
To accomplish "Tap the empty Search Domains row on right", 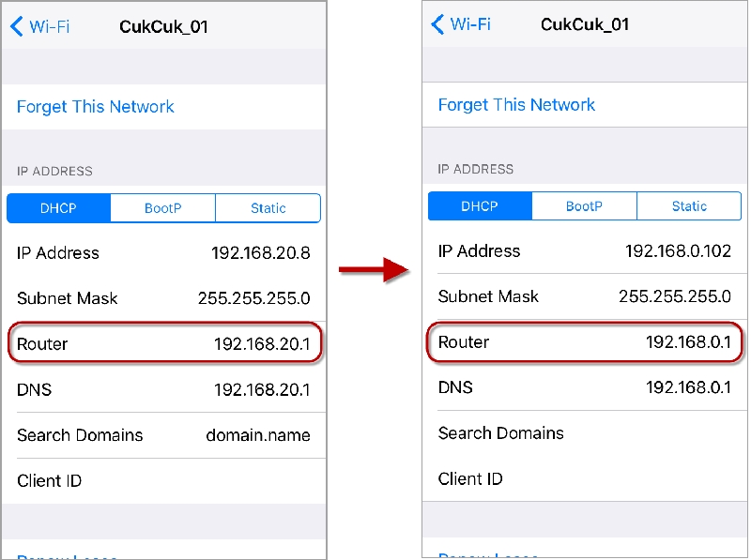I will [584, 433].
